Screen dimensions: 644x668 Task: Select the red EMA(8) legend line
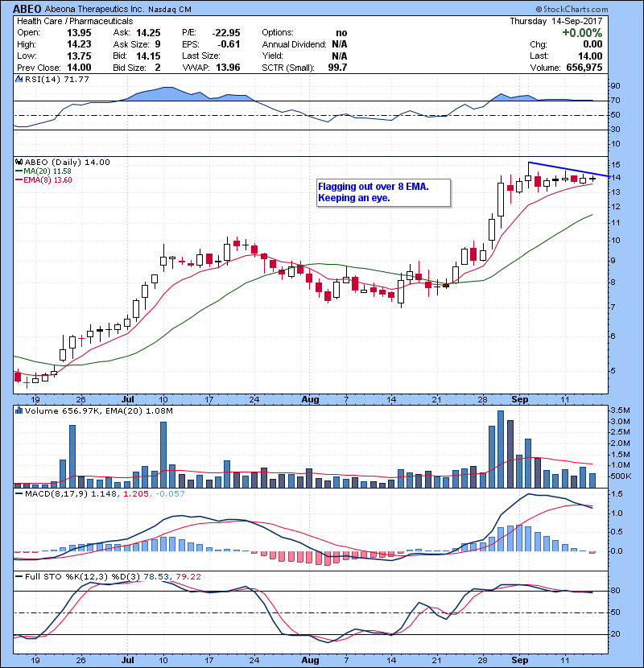(x=19, y=180)
